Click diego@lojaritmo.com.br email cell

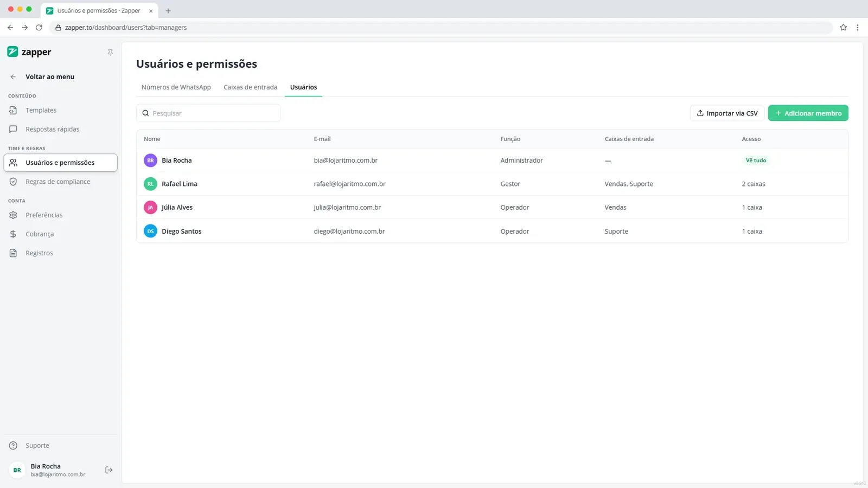349,231
